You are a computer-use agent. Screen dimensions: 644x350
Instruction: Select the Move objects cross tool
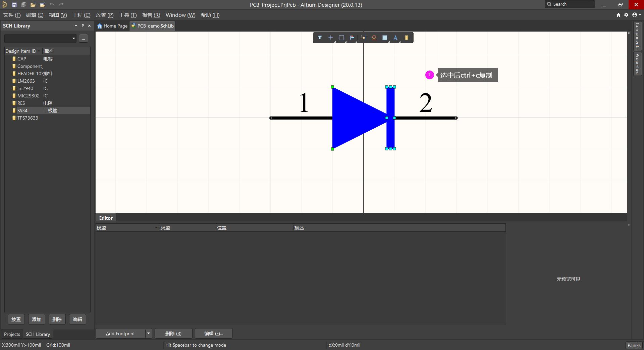330,38
